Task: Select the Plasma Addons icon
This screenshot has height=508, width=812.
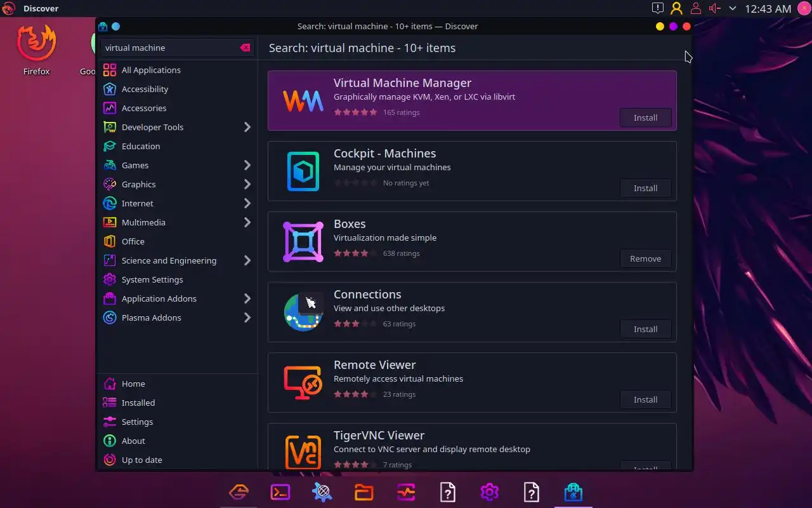Action: coord(110,317)
